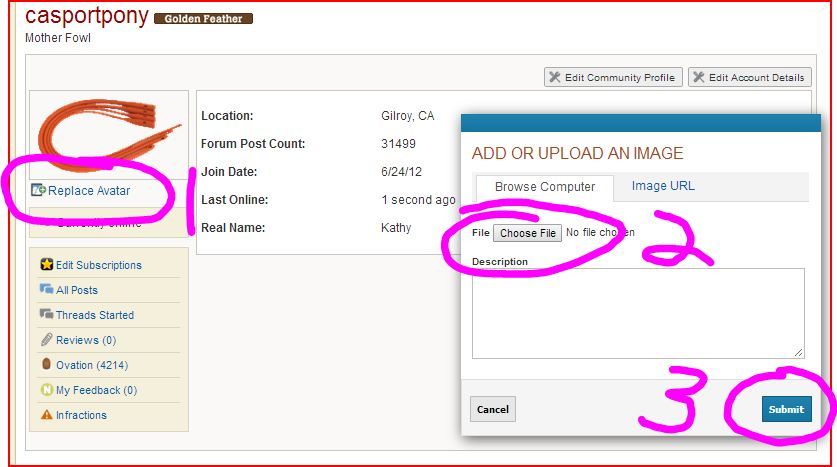Open Edit Account Details
The image size is (837, 467).
749,77
